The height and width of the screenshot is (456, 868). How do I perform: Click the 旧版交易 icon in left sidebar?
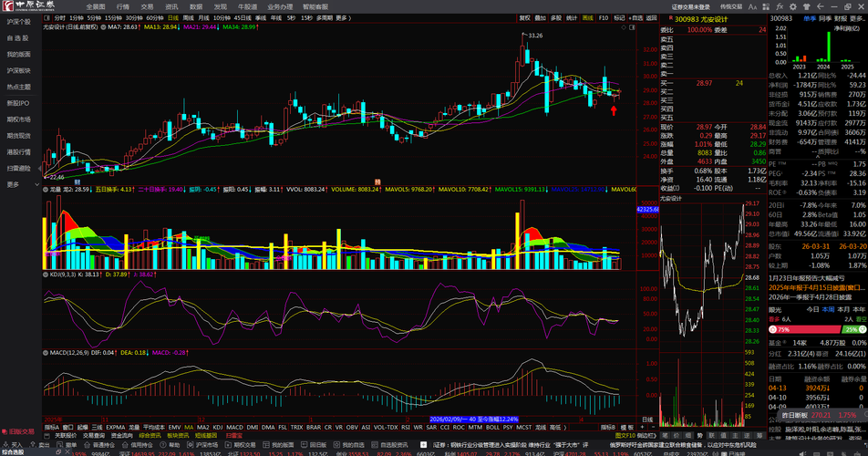tap(5, 431)
